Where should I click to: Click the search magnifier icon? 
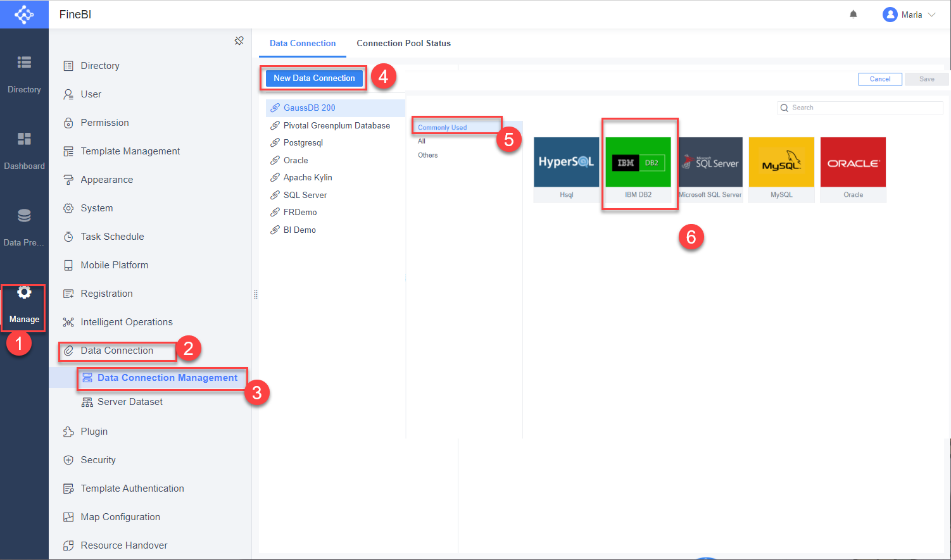tap(784, 108)
